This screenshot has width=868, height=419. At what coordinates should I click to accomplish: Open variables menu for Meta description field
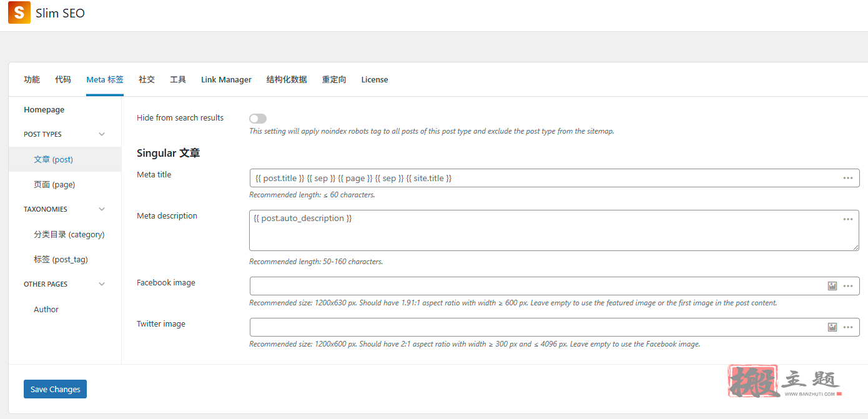click(x=847, y=219)
